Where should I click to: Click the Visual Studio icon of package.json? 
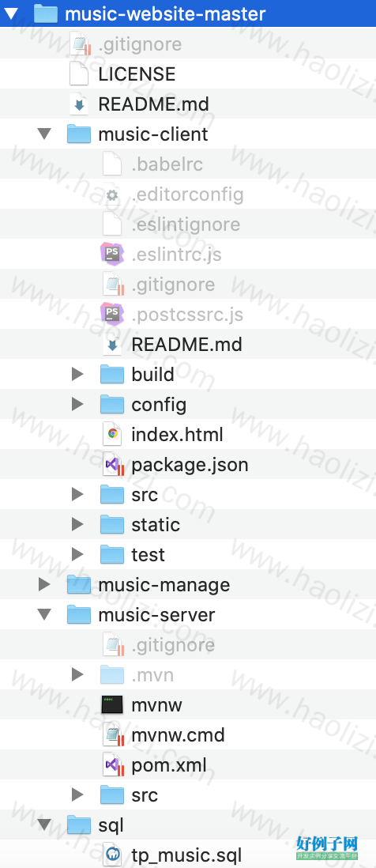[x=114, y=465]
